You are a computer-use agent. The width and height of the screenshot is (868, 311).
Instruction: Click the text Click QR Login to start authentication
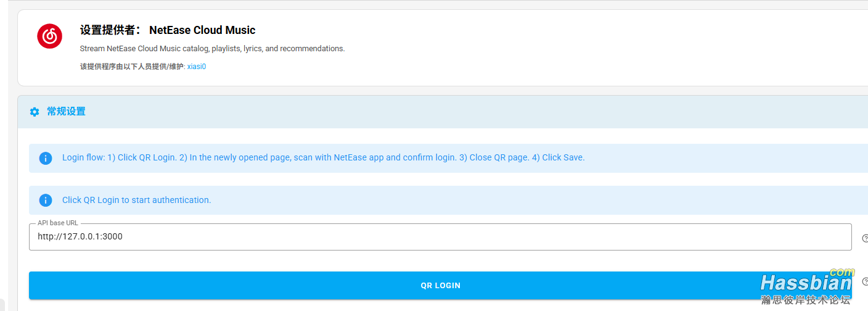(137, 200)
